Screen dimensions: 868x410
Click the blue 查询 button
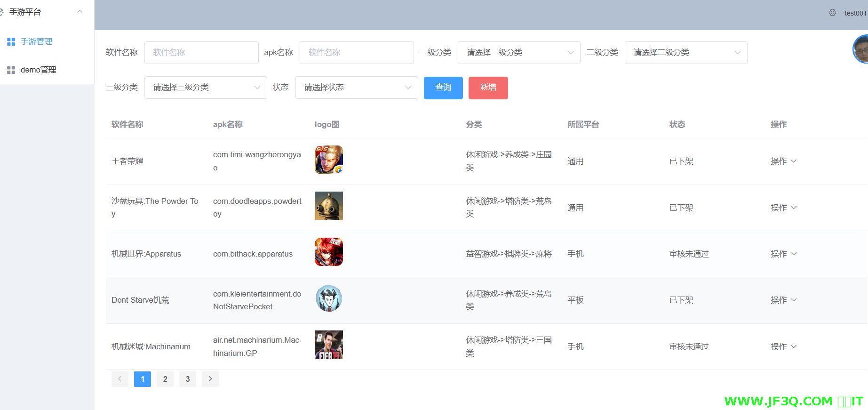coord(443,88)
